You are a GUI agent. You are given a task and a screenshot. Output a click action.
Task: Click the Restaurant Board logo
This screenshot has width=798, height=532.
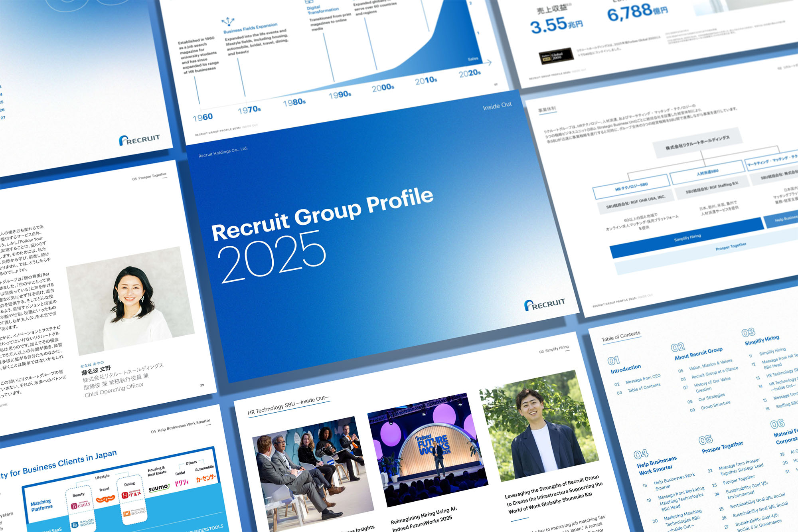[134, 512]
